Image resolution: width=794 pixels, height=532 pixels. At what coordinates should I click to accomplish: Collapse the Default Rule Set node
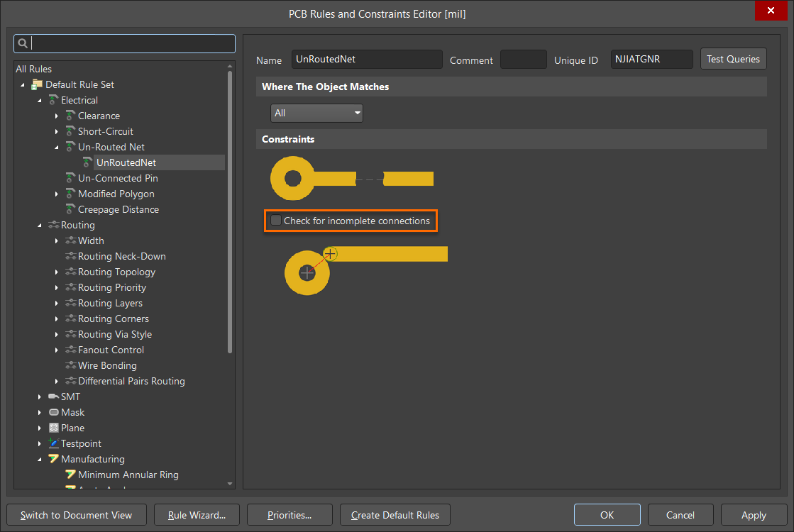tap(22, 85)
